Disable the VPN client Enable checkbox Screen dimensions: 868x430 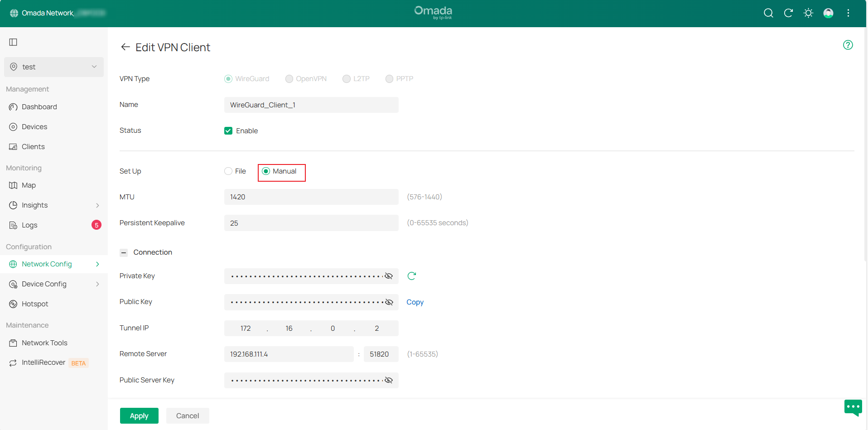click(x=228, y=130)
